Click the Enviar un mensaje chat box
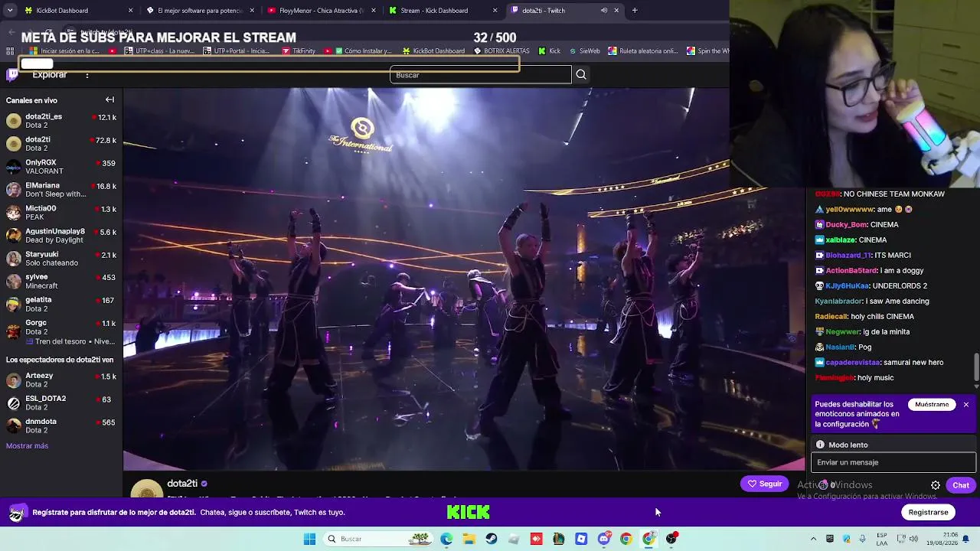 tap(893, 462)
